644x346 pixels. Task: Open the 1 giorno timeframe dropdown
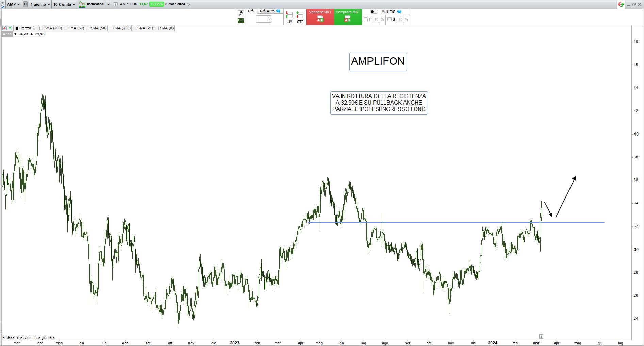(x=40, y=4)
